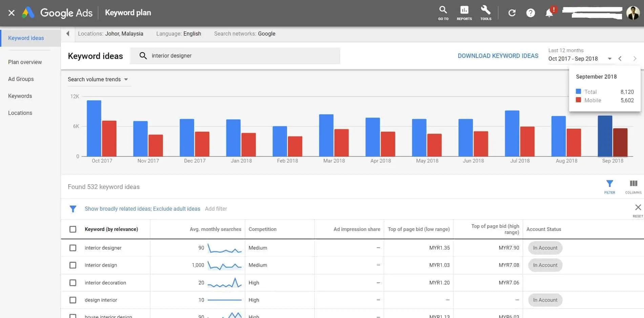Screen dimensions: 644x318
Task: Click the keyword search input field
Action: tap(235, 56)
